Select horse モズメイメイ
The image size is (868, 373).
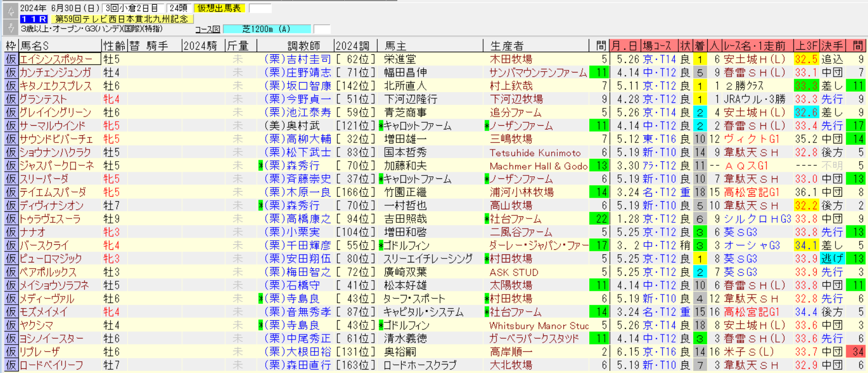point(44,312)
